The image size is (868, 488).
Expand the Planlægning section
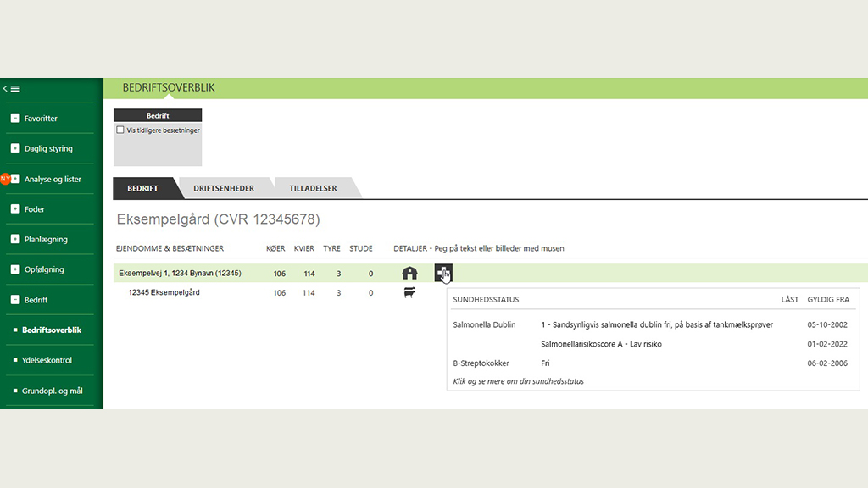pyautogui.click(x=15, y=240)
